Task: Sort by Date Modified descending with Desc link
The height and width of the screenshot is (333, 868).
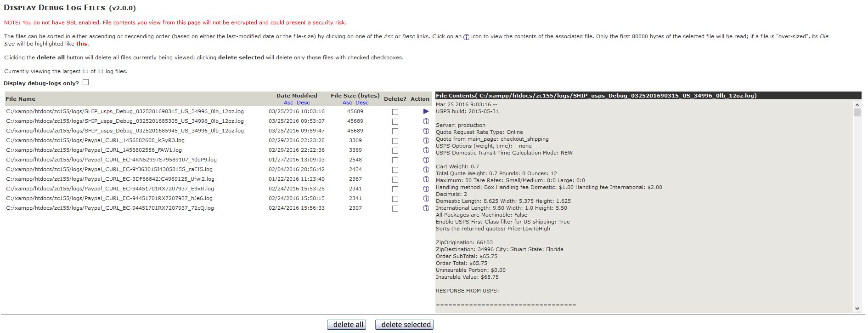Action: (x=303, y=103)
